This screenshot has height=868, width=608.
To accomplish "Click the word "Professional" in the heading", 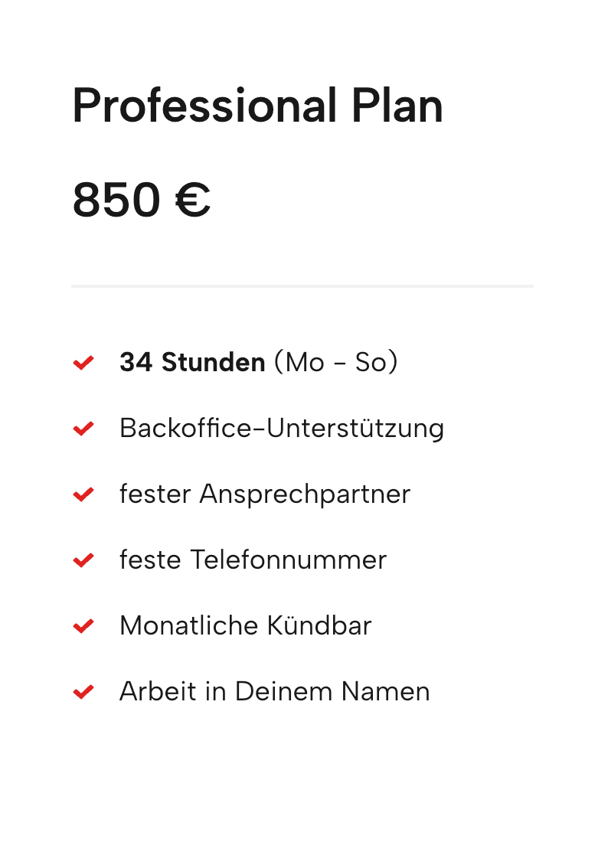I will 204,106.
